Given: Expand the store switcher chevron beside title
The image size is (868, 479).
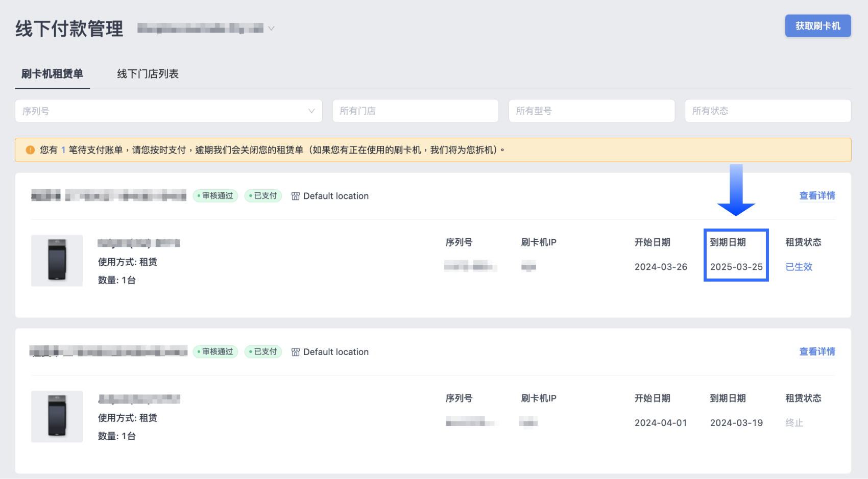Looking at the screenshot, I should 272,29.
